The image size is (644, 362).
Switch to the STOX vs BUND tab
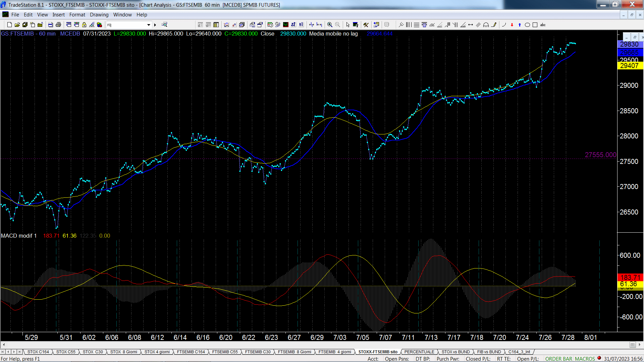[456, 352]
